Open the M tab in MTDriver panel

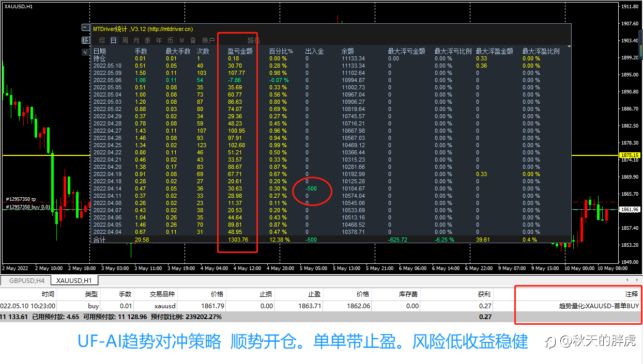(182, 40)
